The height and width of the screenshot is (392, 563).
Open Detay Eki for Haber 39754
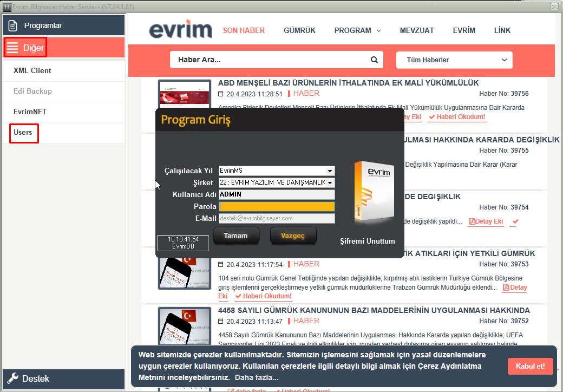click(x=486, y=221)
